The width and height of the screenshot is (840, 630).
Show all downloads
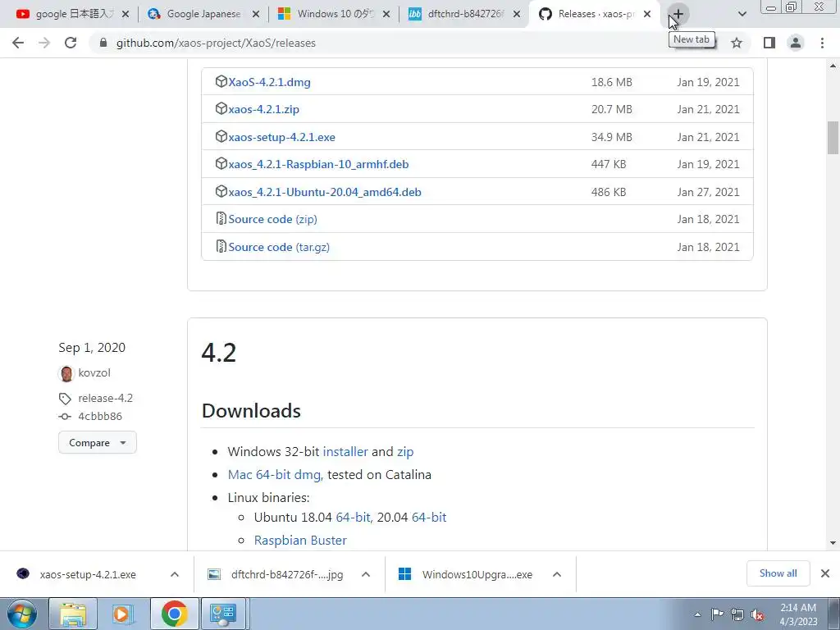778,573
